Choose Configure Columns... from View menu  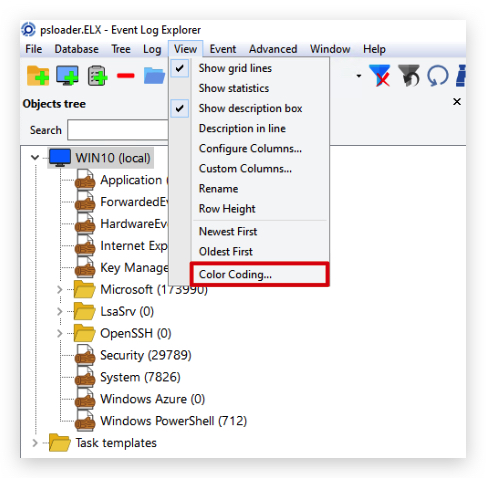(x=250, y=148)
